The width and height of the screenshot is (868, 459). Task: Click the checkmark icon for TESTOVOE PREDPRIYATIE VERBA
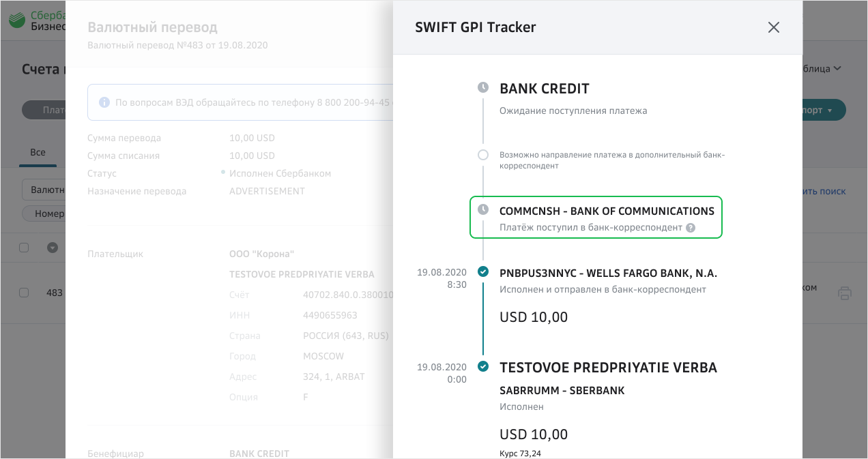[483, 367]
